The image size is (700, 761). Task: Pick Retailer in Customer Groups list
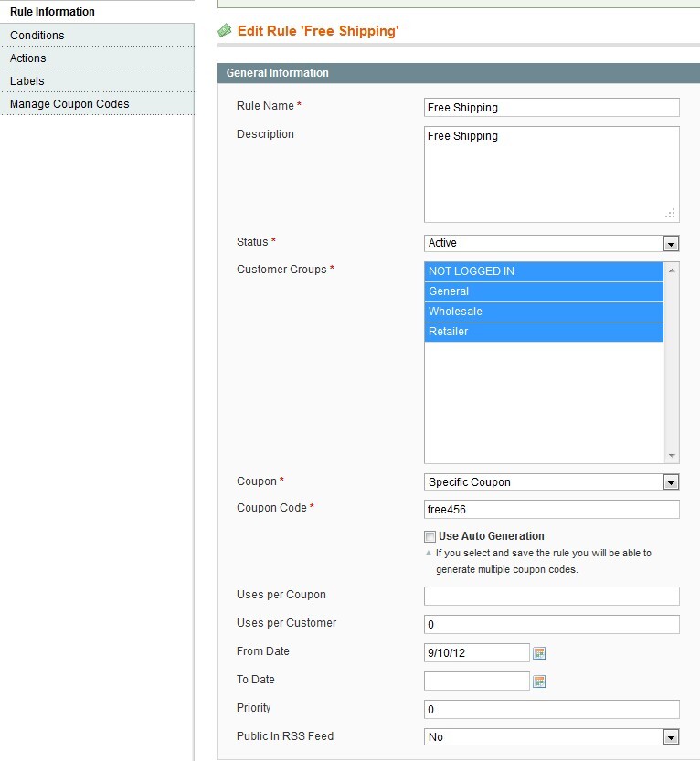click(x=544, y=332)
